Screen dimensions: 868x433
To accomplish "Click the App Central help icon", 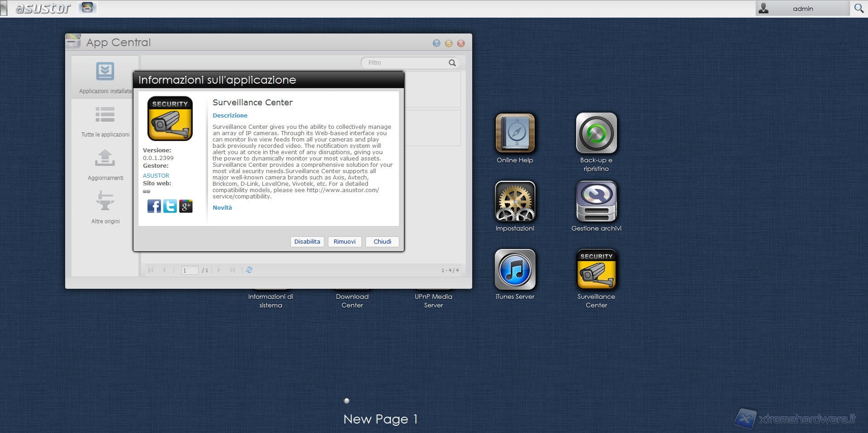I will [x=436, y=43].
